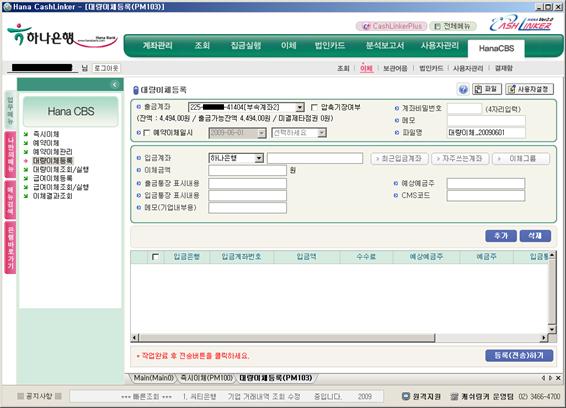Click the CashLinker logo at top right
The image size is (566, 408).
click(521, 24)
